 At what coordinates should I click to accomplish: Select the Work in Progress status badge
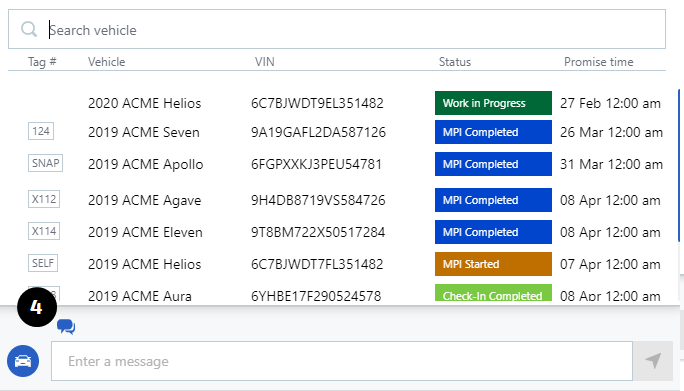(x=493, y=103)
